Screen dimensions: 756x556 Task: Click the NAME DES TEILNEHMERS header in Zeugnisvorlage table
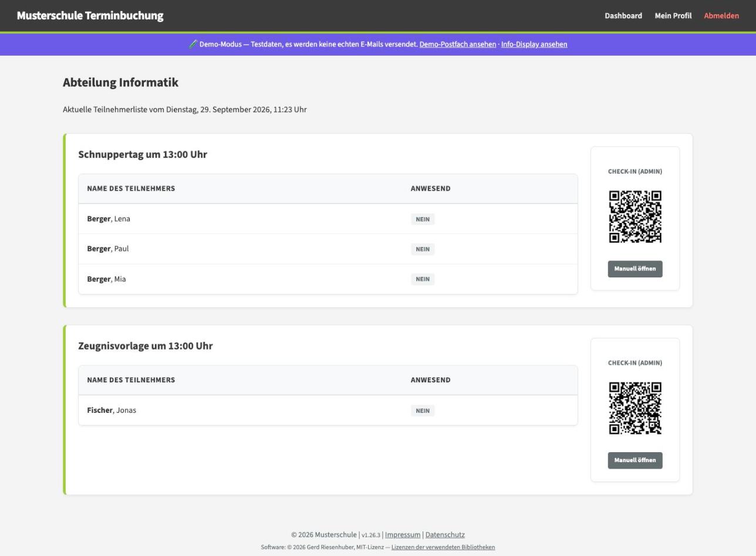click(131, 380)
